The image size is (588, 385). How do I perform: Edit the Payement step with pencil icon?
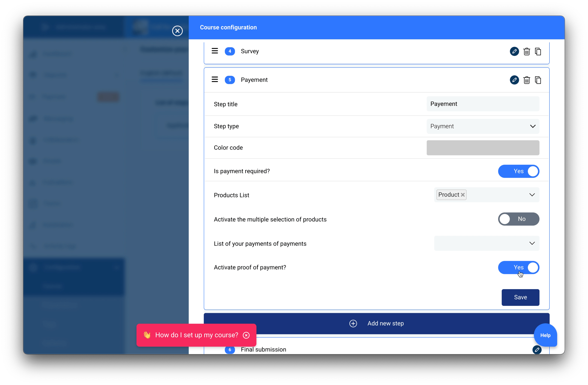click(x=514, y=80)
